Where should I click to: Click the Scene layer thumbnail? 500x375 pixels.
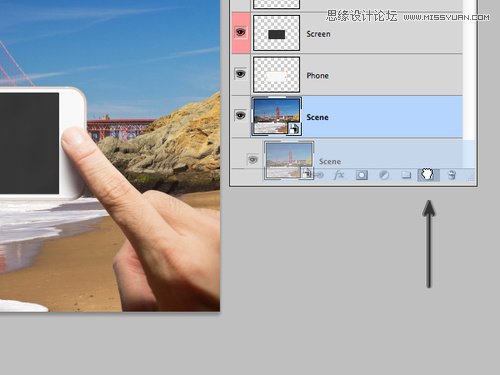click(x=277, y=116)
